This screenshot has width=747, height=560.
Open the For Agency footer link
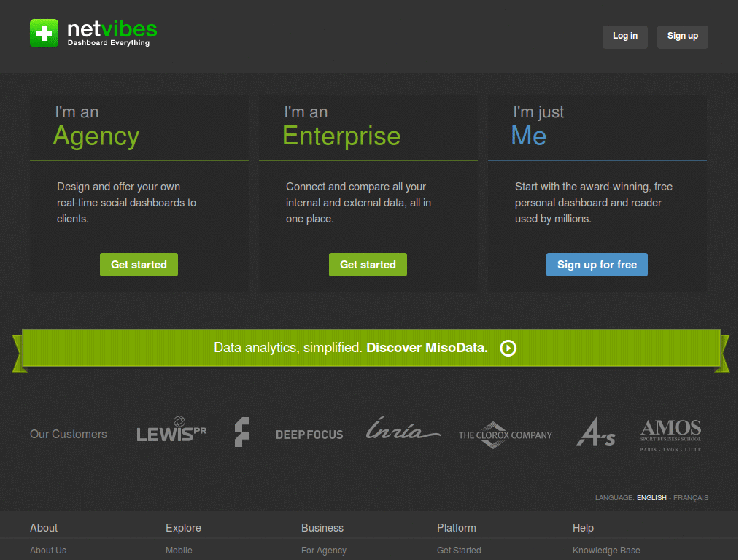coord(323,551)
